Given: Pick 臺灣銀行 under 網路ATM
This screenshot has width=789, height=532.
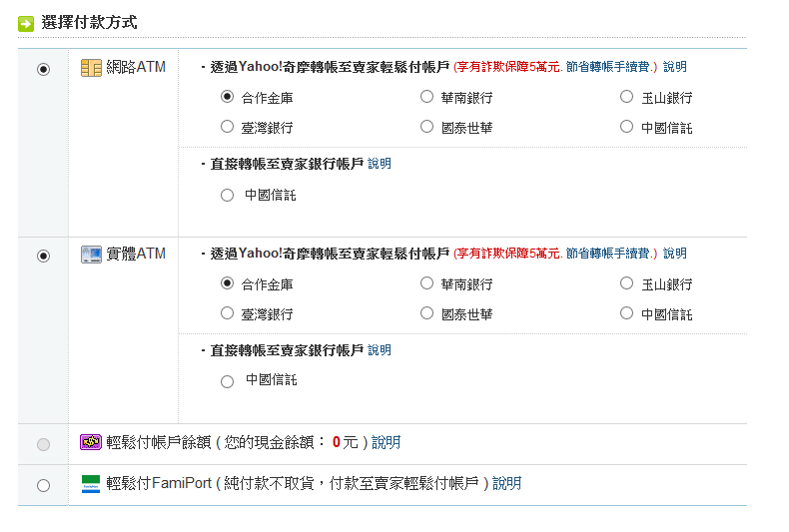Looking at the screenshot, I should pyautogui.click(x=227, y=126).
